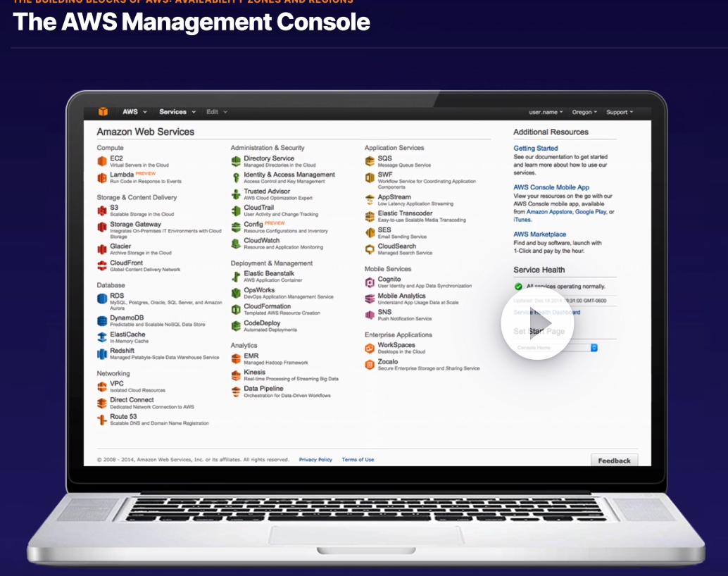Click the SQS icon
The height and width of the screenshot is (576, 728).
(370, 161)
